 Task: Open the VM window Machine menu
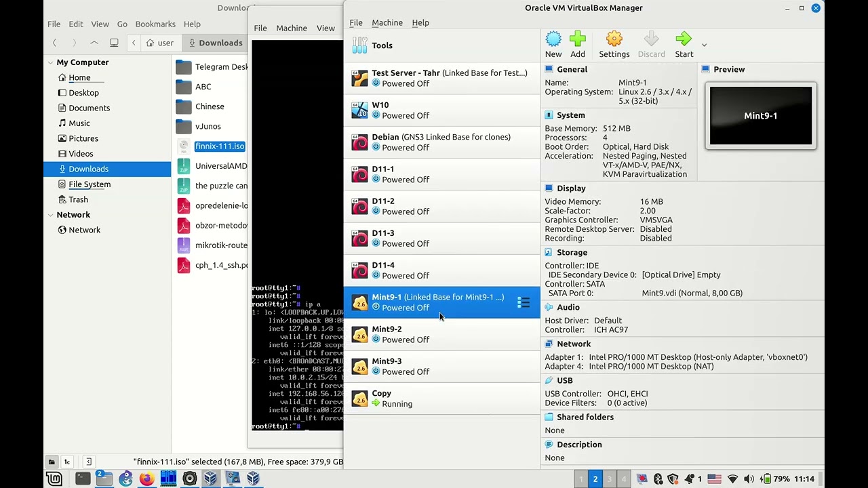pos(292,28)
